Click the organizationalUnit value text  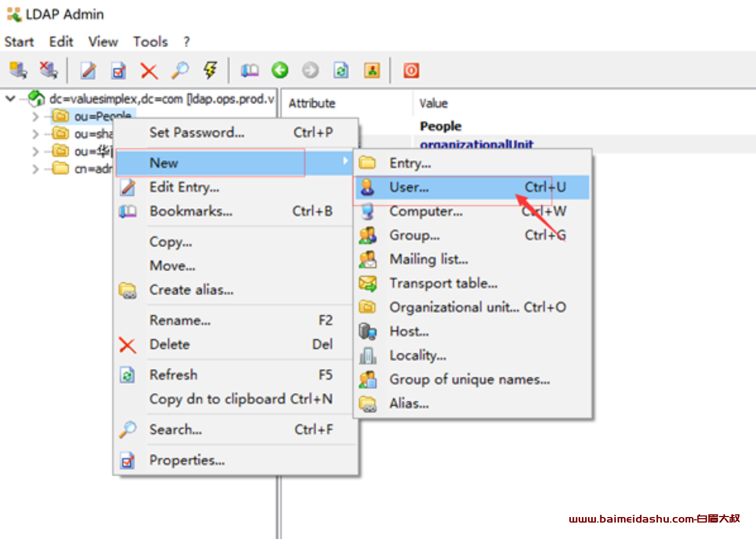tap(477, 144)
